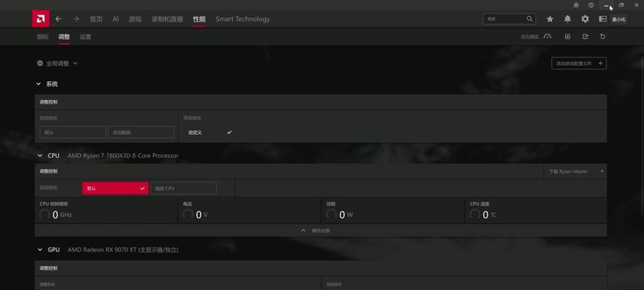Switch to the 首页 tab
The height and width of the screenshot is (290, 644).
point(96,19)
